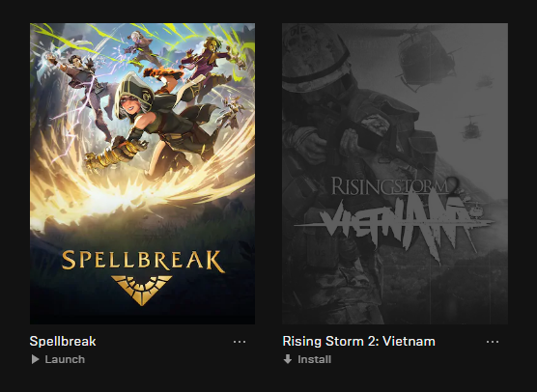Click the gold SPELLBREAK logo text on cover
The height and width of the screenshot is (392, 537).
coord(143,261)
